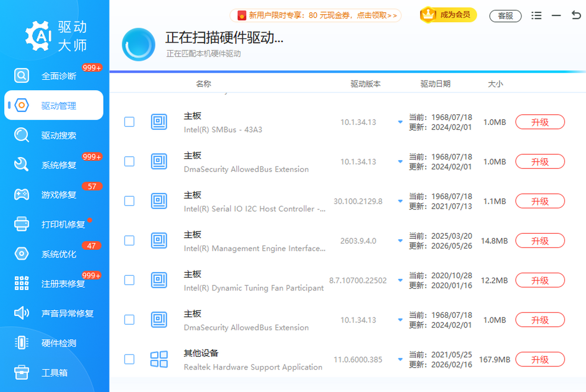Click the 声音异常修复 speaker icon
The height and width of the screenshot is (392, 586).
pos(21,313)
